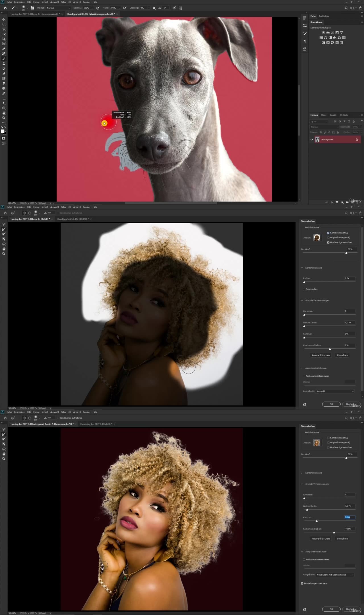364x615 pixels.
Task: Hide the Hintergrund layer via eye icon
Action: pos(312,140)
